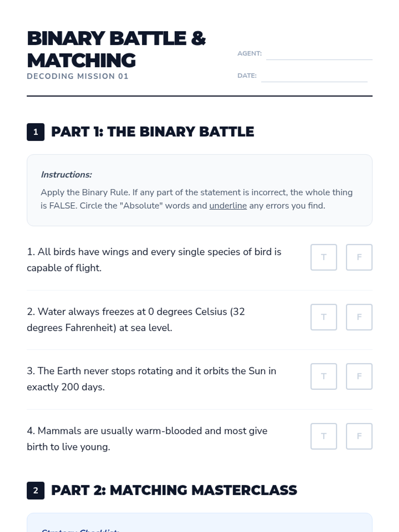Click the Part 2: Matching Masterclass heading
This screenshot has width=399, height=532.
(174, 490)
